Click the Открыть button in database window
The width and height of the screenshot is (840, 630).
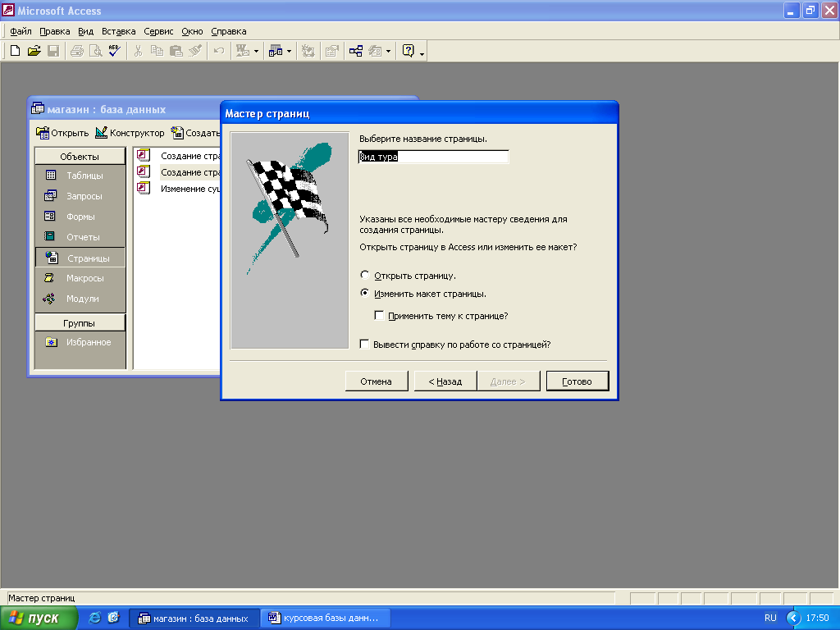point(62,133)
